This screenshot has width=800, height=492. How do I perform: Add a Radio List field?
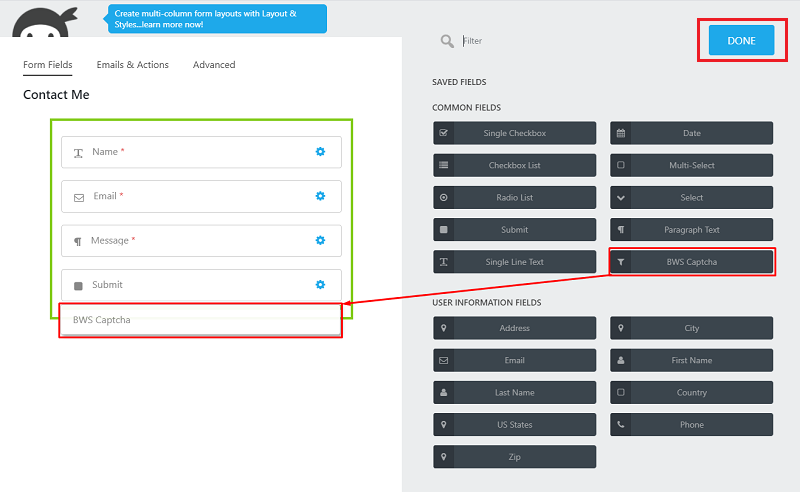point(515,198)
